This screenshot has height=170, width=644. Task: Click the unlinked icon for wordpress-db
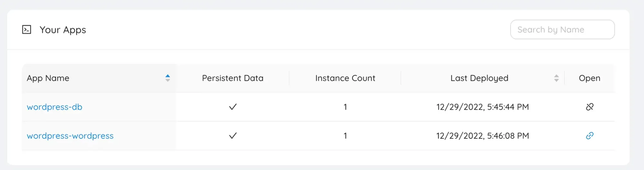click(x=590, y=107)
